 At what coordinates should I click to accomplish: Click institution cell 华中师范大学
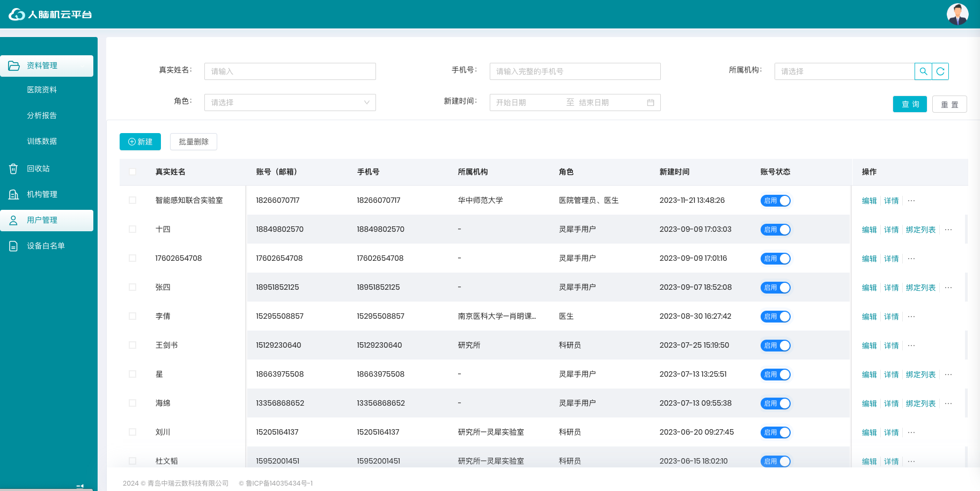tap(480, 200)
